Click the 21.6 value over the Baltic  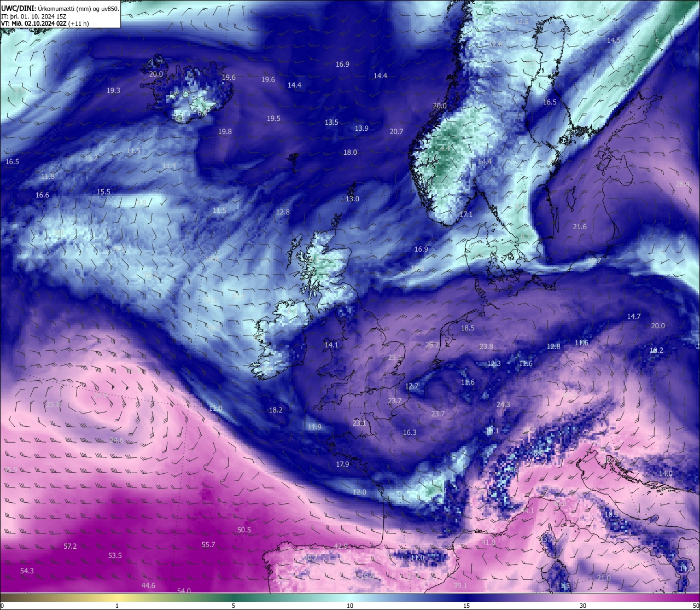pos(580,226)
